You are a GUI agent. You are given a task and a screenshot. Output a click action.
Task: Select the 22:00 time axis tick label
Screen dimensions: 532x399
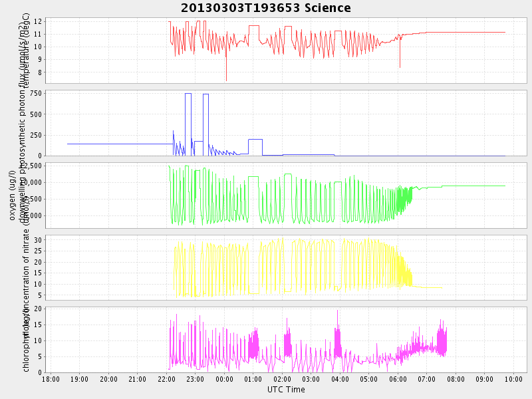point(167,379)
